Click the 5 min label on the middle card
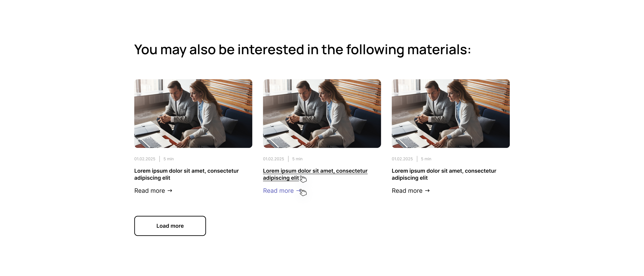The image size is (644, 276). (x=297, y=159)
